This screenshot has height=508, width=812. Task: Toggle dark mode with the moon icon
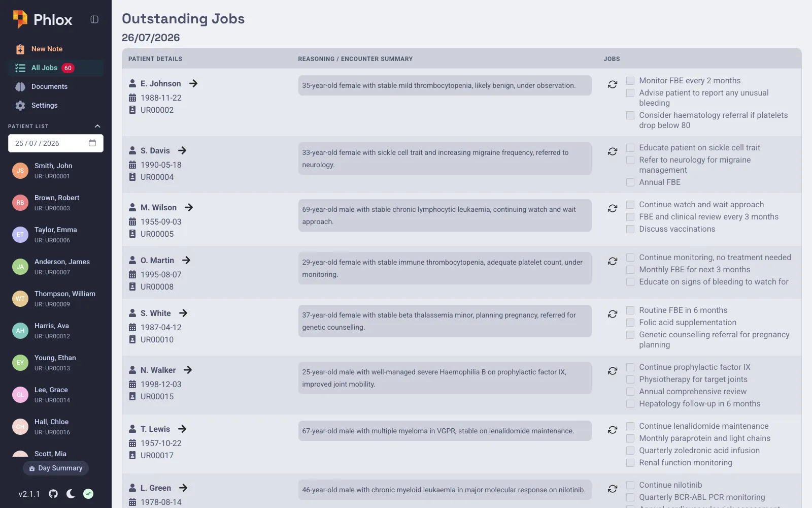coord(71,494)
